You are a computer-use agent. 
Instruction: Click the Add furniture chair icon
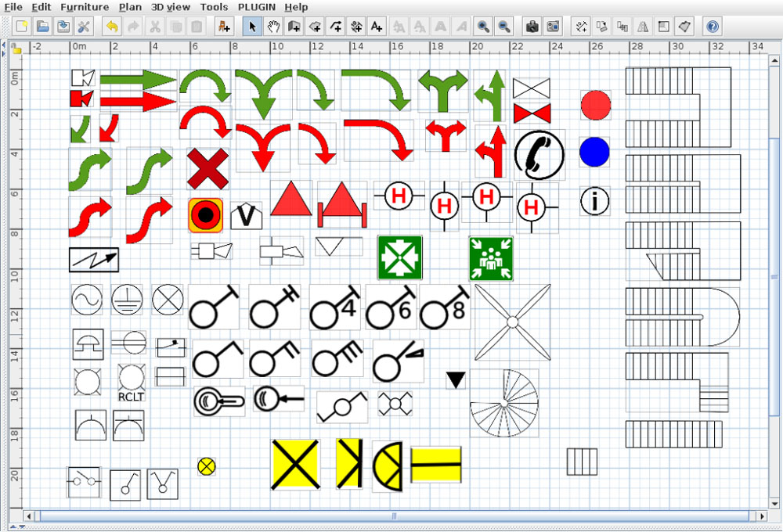click(x=224, y=27)
